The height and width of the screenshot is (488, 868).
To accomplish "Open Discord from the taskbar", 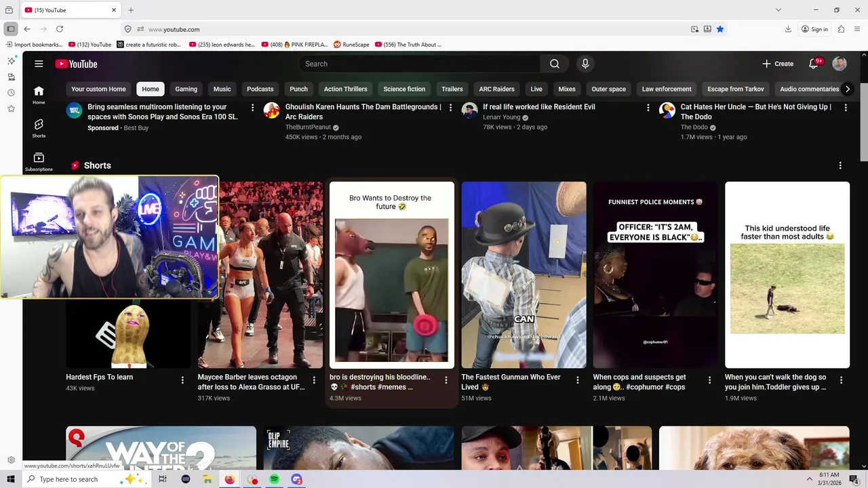I will click(x=296, y=479).
